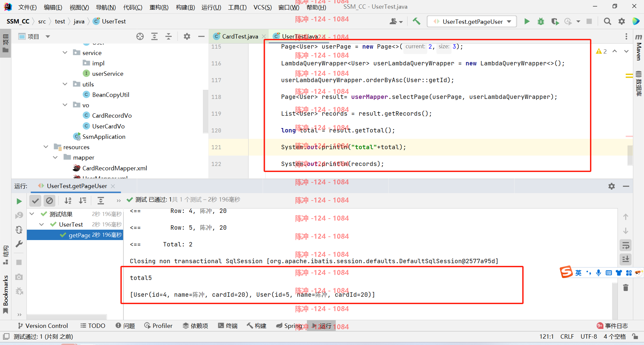This screenshot has width=644, height=345.
Task: Collapse the utils folder
Action: tap(65, 84)
